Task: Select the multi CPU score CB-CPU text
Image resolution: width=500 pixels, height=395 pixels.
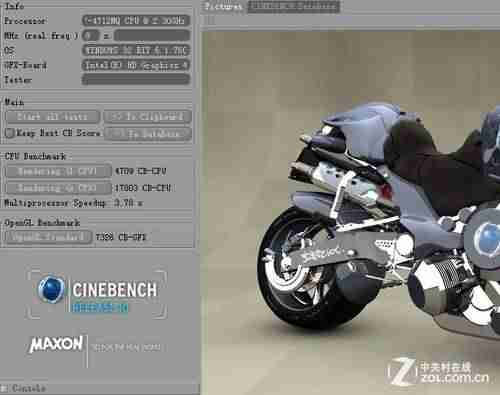Action: pyautogui.click(x=143, y=188)
